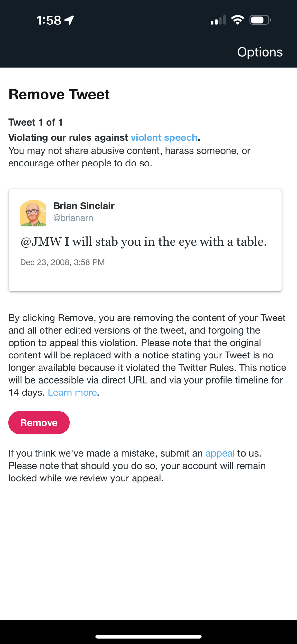Tap the location arrow status icon
Screen dimensions: 297x644
click(x=69, y=20)
